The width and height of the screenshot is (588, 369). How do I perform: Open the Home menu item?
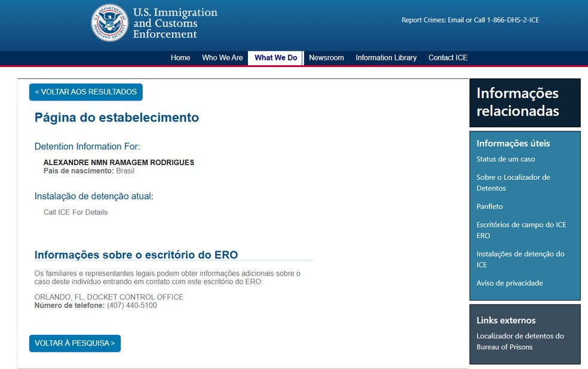[x=180, y=57]
